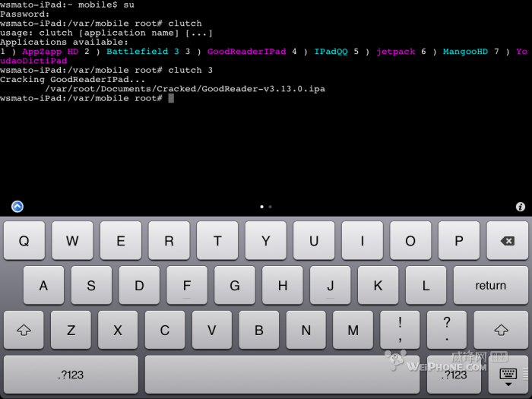Image resolution: width=532 pixels, height=399 pixels.
Task: Tap the I key
Action: coord(363,241)
